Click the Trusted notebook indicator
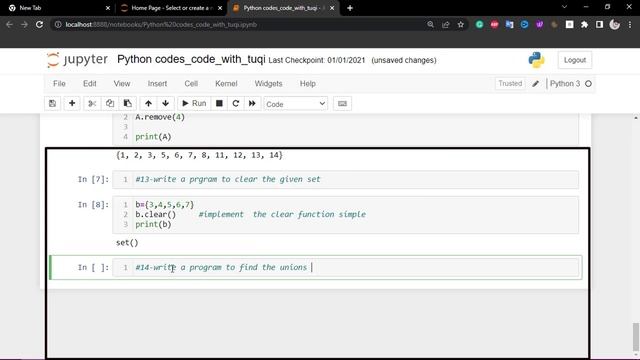Screen dimensions: 640x360 [x=510, y=84]
